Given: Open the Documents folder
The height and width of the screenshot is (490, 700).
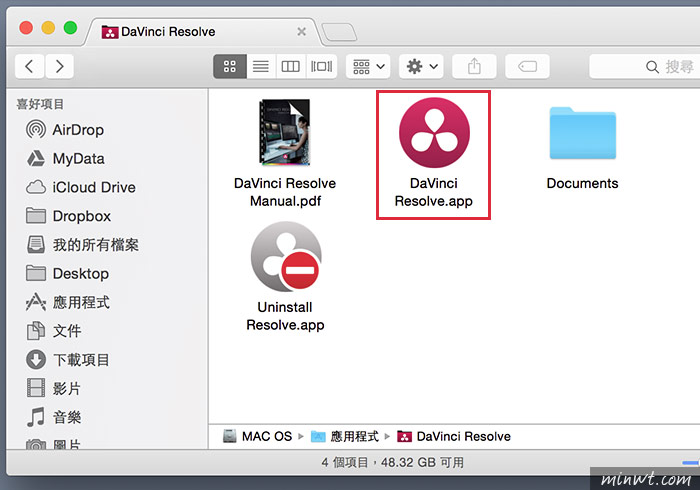Looking at the screenshot, I should point(583,133).
